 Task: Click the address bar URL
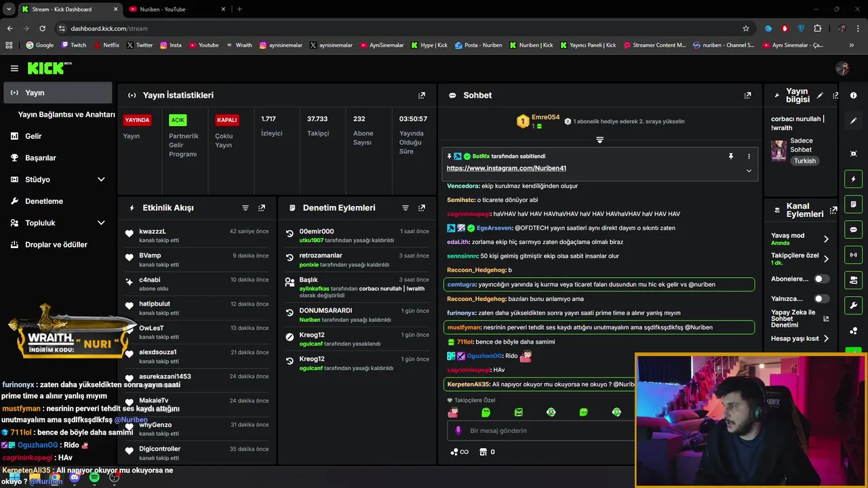click(x=109, y=28)
